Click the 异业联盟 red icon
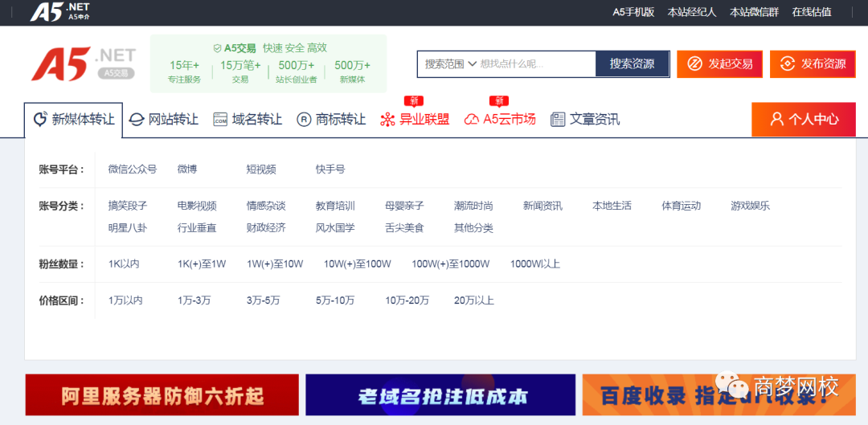This screenshot has width=868, height=425. pos(387,120)
